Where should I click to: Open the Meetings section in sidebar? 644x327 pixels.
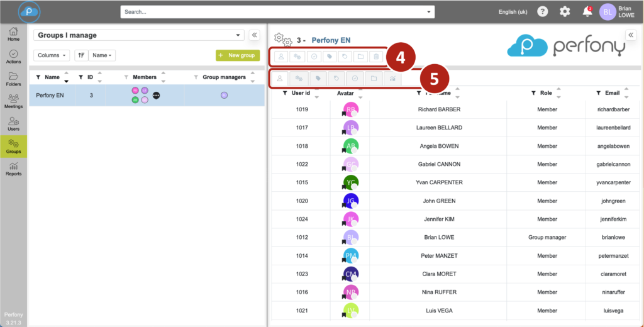click(13, 101)
